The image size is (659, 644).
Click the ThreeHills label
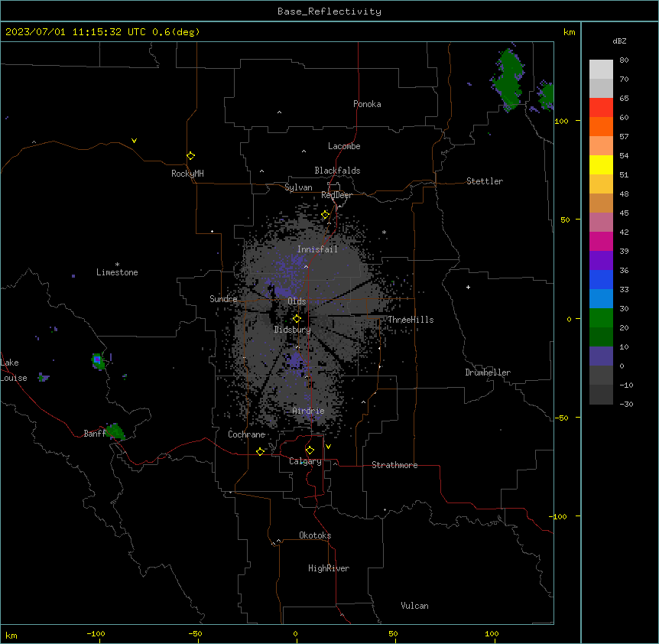[x=411, y=320]
